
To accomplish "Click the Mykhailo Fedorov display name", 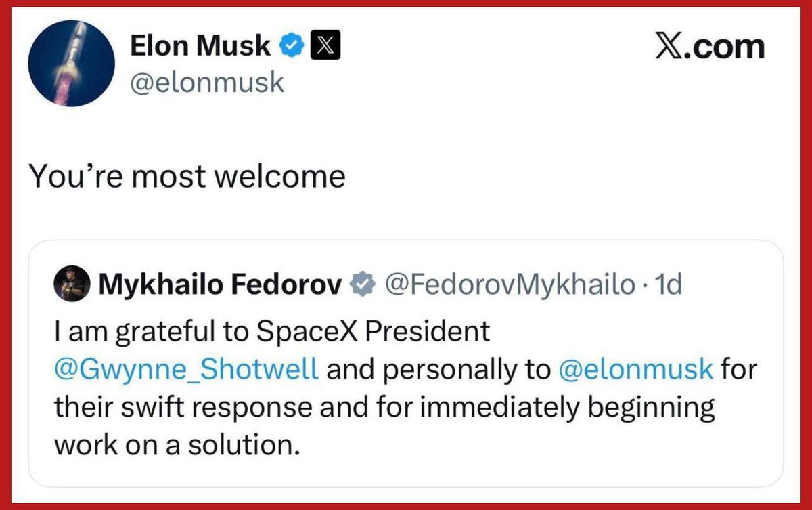I will point(221,285).
